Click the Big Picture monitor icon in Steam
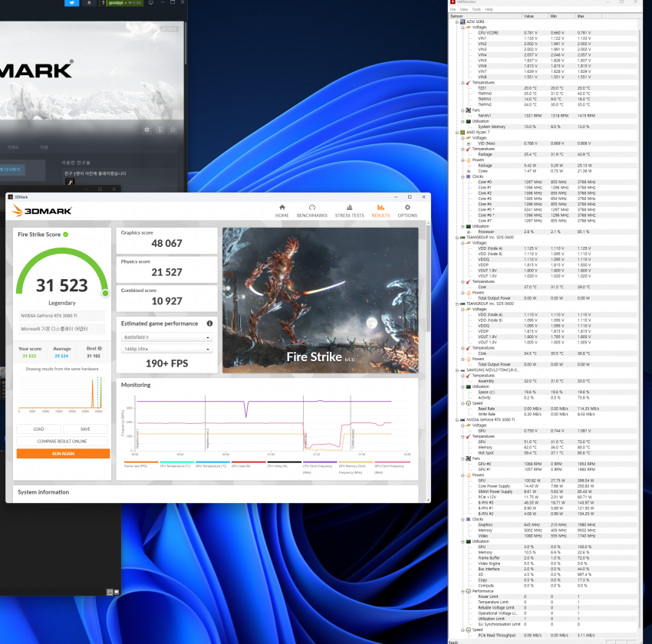This screenshot has height=644, width=652. 151,2
